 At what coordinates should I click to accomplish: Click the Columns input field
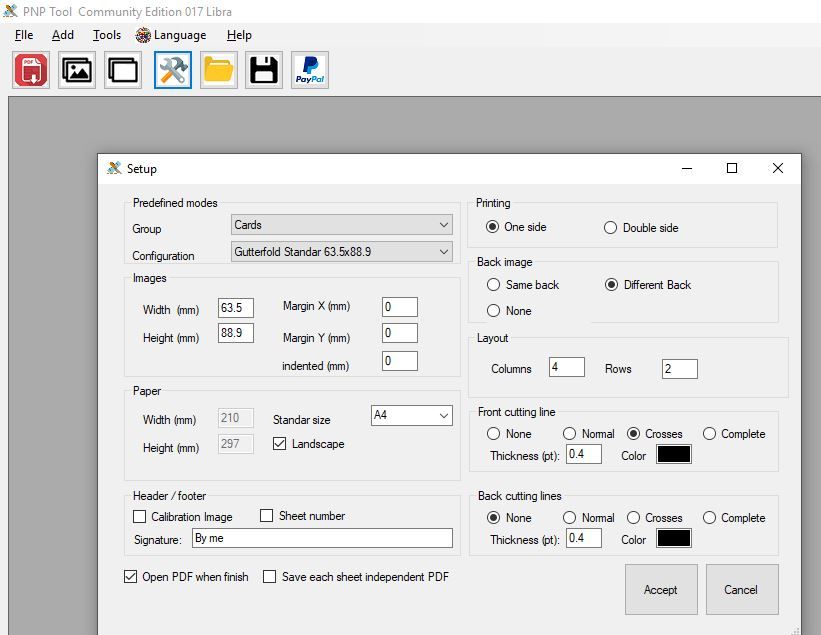(x=567, y=367)
